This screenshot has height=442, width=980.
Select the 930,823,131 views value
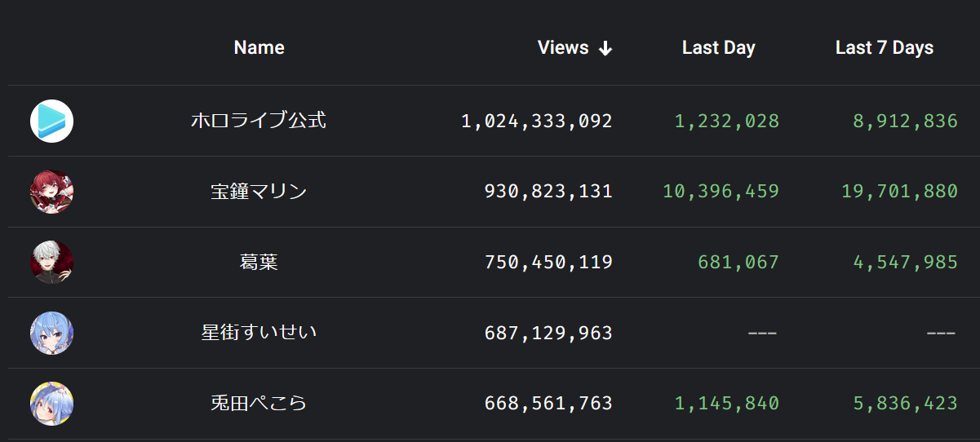(x=548, y=192)
